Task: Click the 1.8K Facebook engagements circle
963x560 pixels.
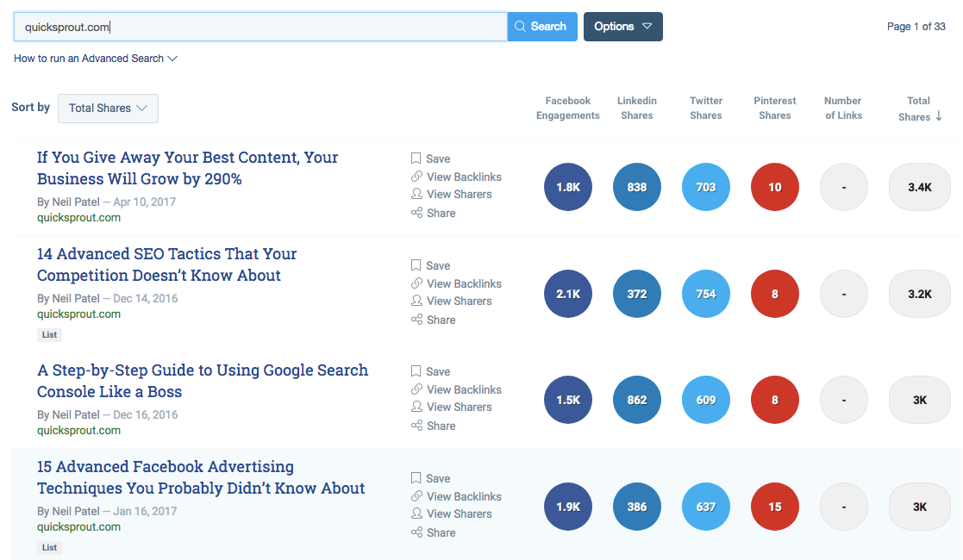Action: click(x=568, y=187)
